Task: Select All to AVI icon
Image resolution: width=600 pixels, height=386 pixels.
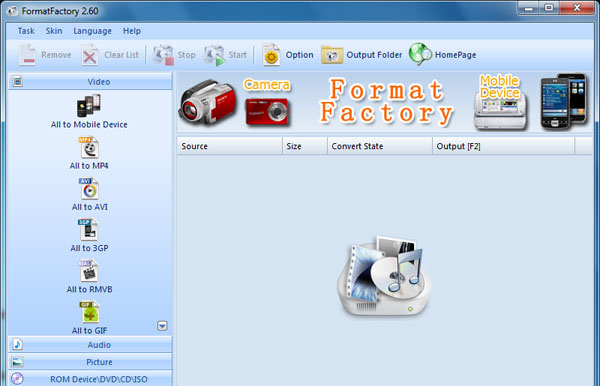Action: 89,189
